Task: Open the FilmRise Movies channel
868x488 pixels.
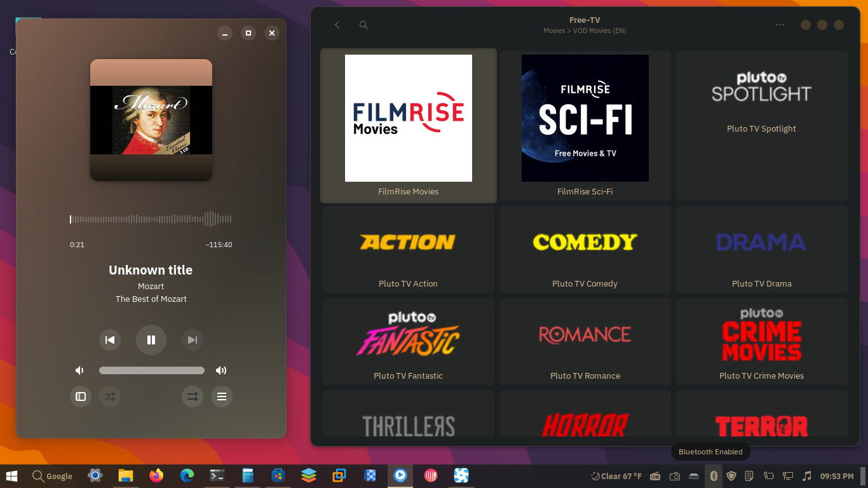Action: click(x=409, y=126)
